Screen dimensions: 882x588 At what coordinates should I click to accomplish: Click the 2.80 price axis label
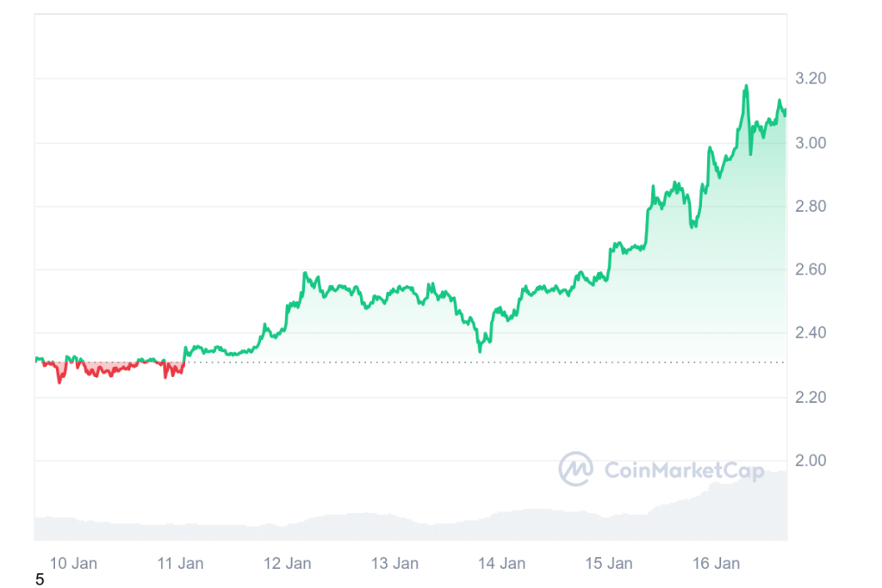[x=811, y=207]
